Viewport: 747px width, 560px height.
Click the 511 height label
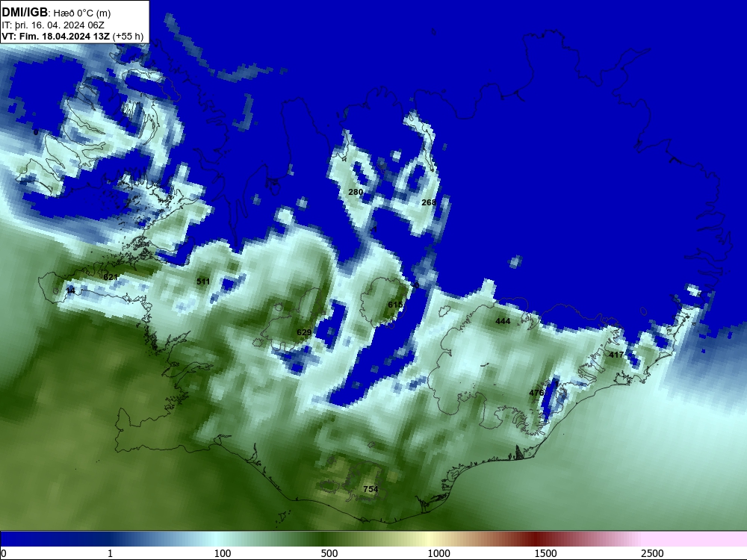[x=203, y=281]
